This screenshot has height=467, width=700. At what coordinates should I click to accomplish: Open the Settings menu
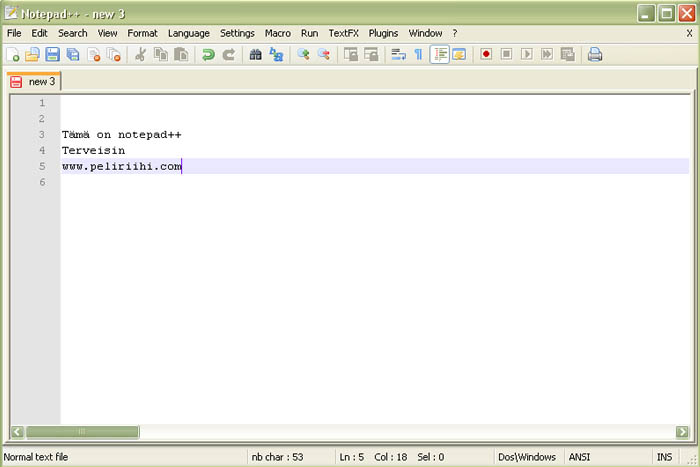click(x=237, y=33)
